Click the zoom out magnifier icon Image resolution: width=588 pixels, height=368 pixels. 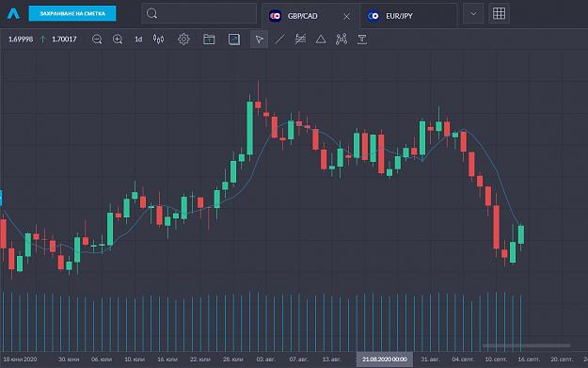(97, 39)
